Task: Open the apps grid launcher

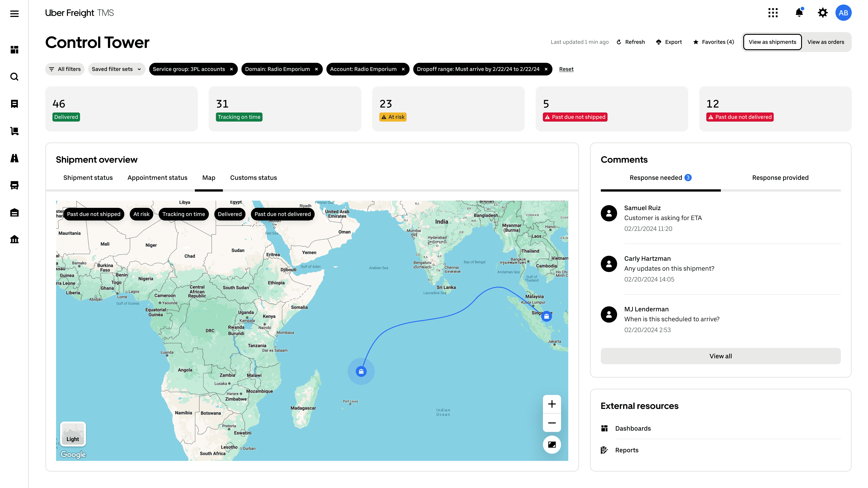Action: click(773, 13)
